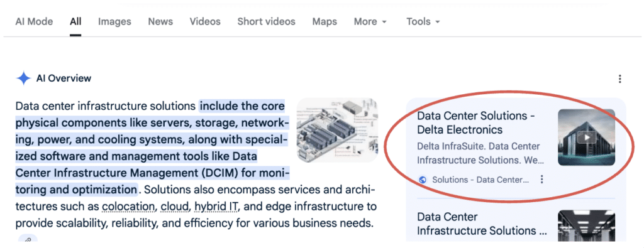Viewport: 644px width, 248px height.
Task: Go to the Maps tab
Action: tap(325, 22)
